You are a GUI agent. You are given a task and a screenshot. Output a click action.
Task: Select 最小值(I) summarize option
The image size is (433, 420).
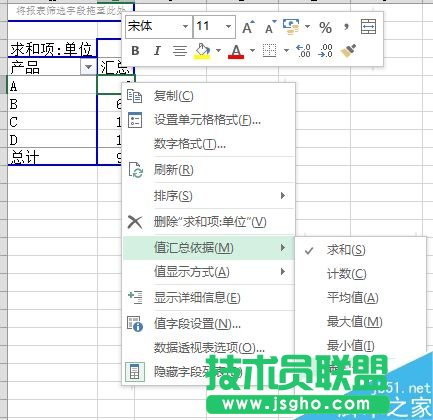360,346
